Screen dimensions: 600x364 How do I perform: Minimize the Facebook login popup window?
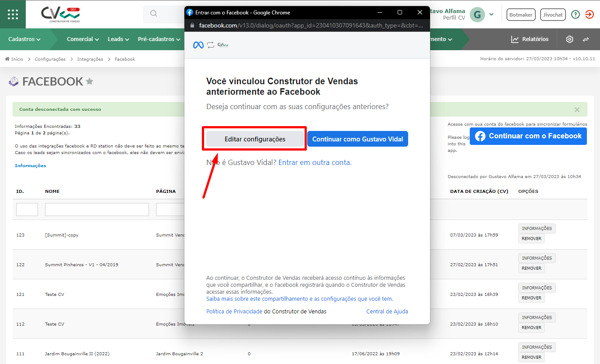pos(380,12)
